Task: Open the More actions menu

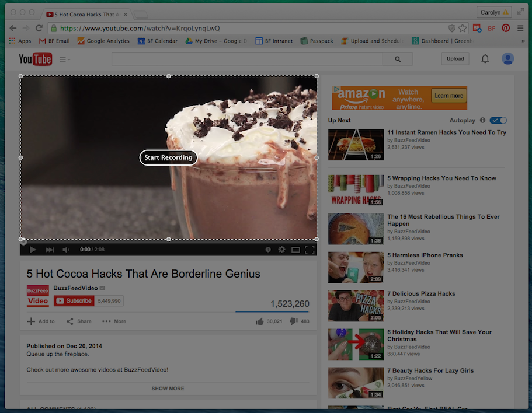Action: (114, 321)
